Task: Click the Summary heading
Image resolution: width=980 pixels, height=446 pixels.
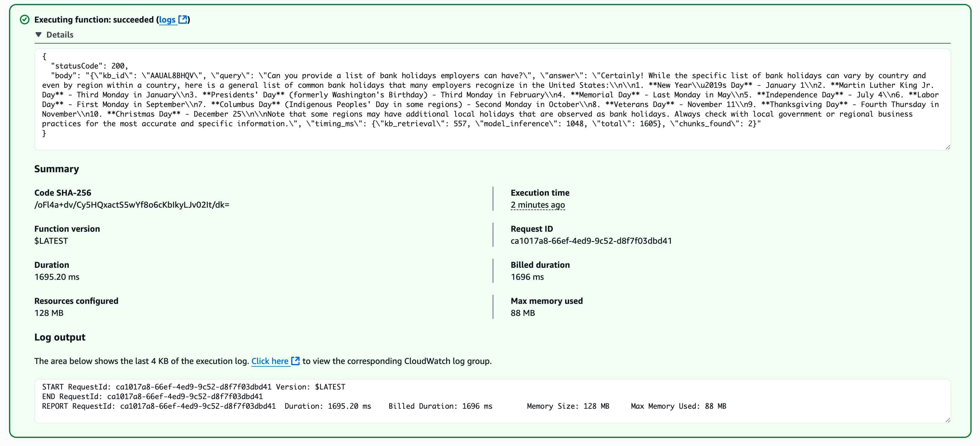Action: point(56,169)
